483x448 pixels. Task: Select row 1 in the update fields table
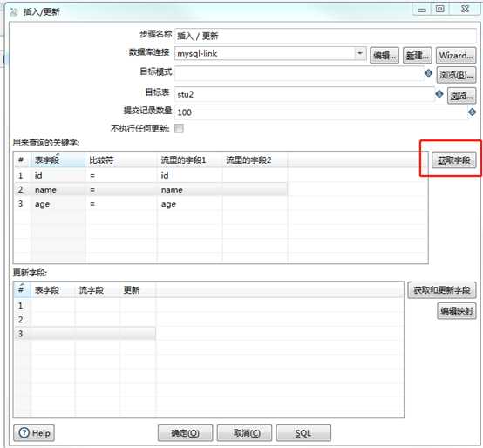tap(85, 305)
